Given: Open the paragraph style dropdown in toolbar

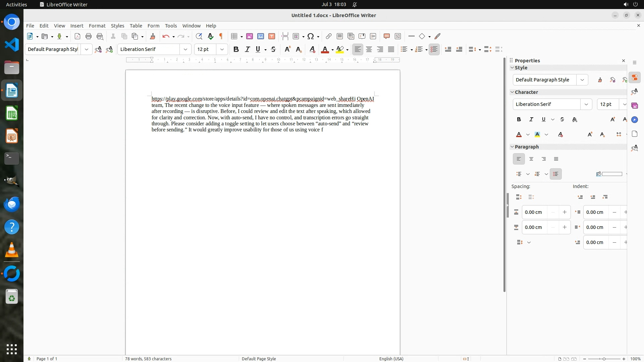Looking at the screenshot, I should point(87,49).
